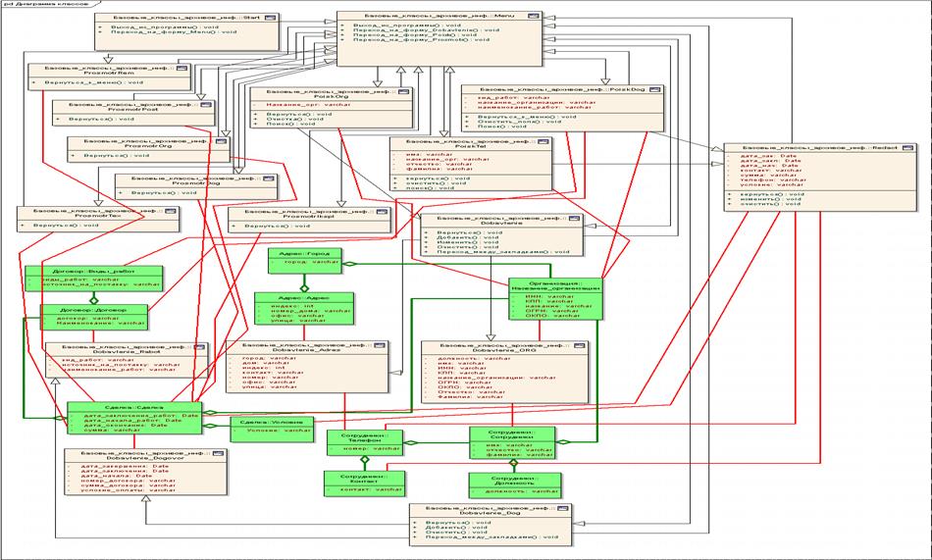Click the form icon on the PoiskOrg class

(403, 91)
